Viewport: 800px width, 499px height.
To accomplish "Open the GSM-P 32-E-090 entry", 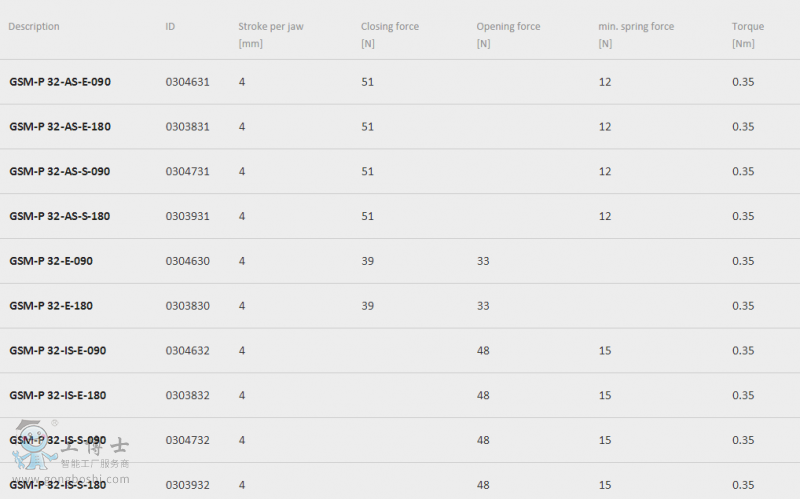I will (x=400, y=261).
